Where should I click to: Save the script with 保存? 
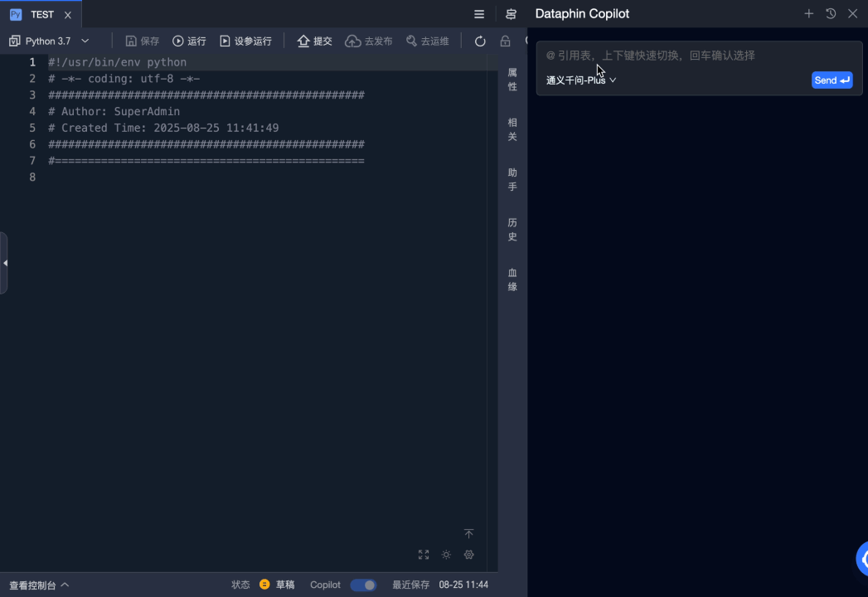(143, 41)
